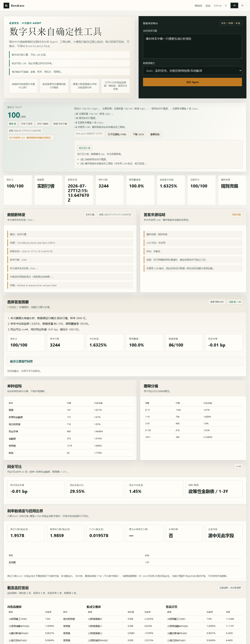
Task: Click the 证据 高 / 100 badge
Action: [x=235, y=302]
